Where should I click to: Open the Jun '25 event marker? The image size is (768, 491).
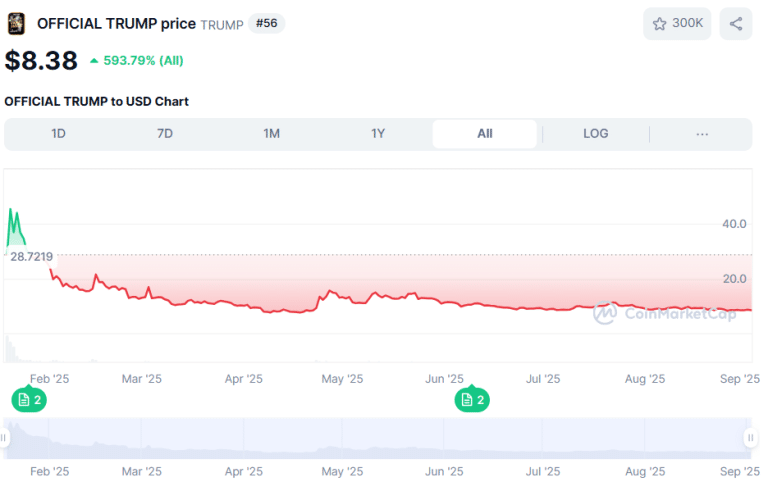click(472, 400)
